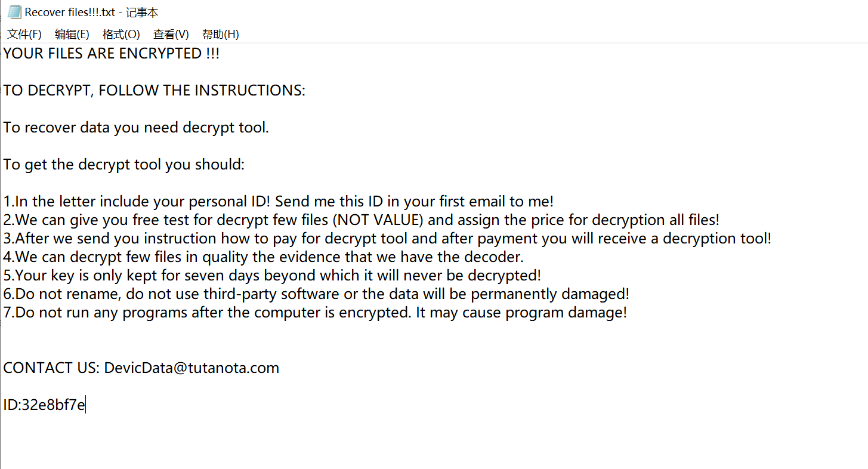This screenshot has height=469, width=868.
Task: Click line 6 about third-party software
Action: 317,294
